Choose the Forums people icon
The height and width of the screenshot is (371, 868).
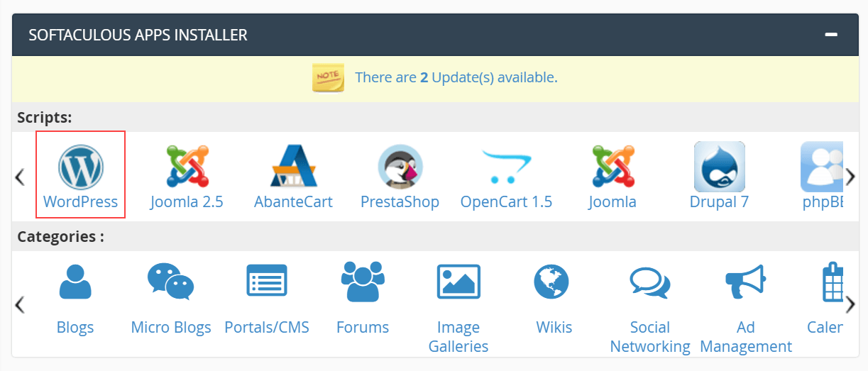tap(363, 281)
